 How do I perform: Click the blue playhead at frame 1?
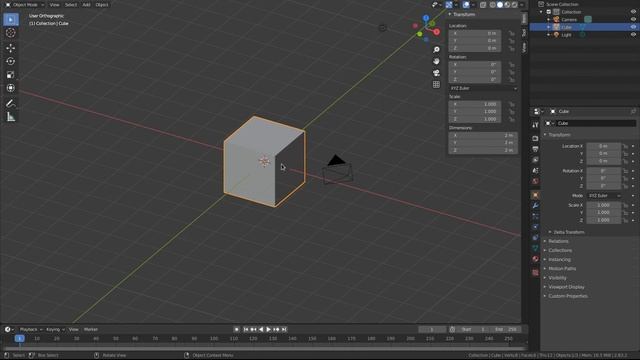click(20, 339)
